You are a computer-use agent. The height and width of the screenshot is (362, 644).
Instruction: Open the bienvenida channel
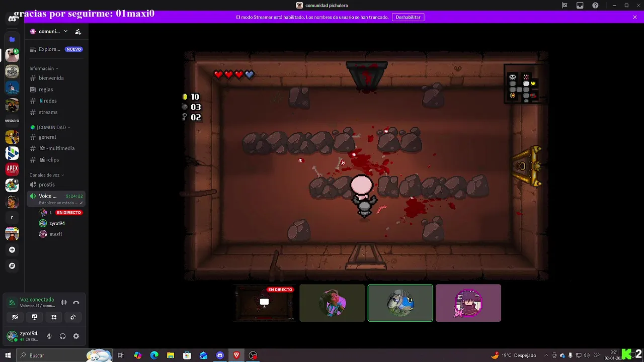(55, 78)
